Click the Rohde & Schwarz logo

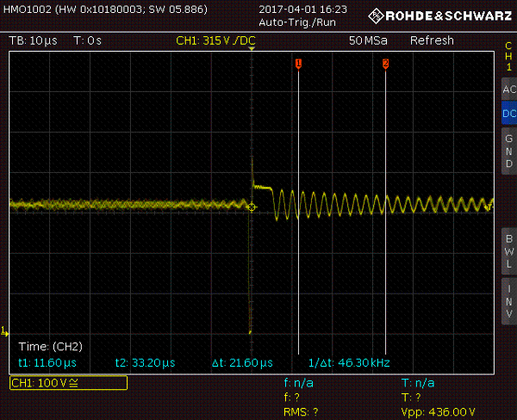click(431, 15)
